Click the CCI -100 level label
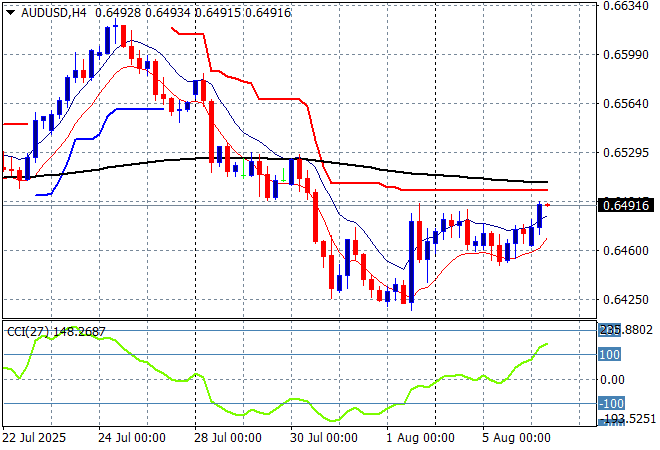660x450 pixels. tap(611, 404)
